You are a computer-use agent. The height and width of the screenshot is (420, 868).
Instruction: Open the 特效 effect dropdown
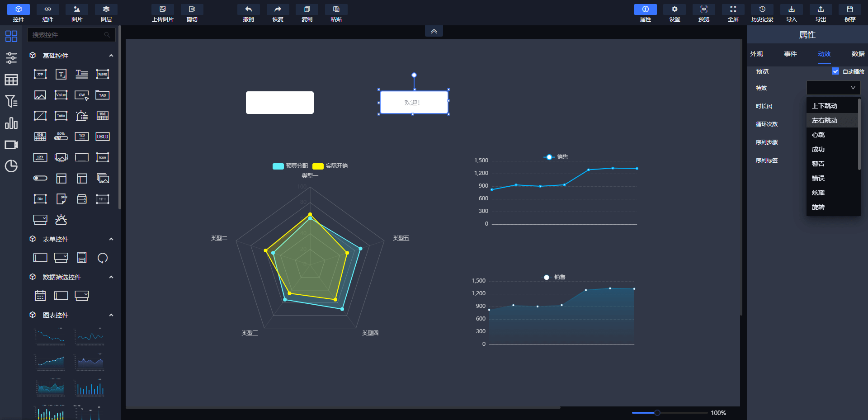coord(833,88)
